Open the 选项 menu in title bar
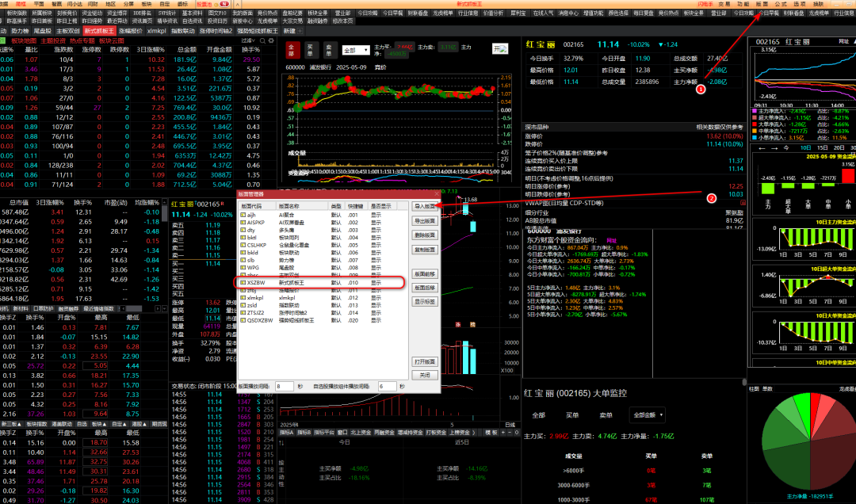This screenshot has width=856, height=504. coord(799,4)
